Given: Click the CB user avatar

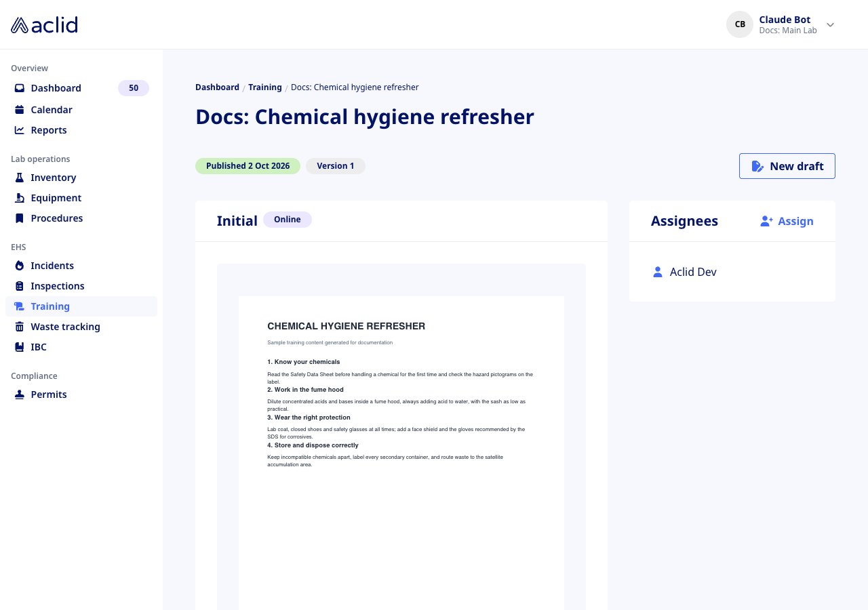Looking at the screenshot, I should pos(740,24).
